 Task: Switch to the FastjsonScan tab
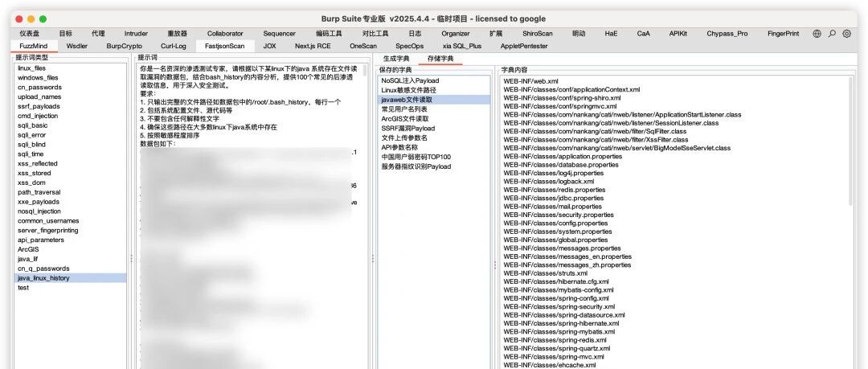point(224,46)
